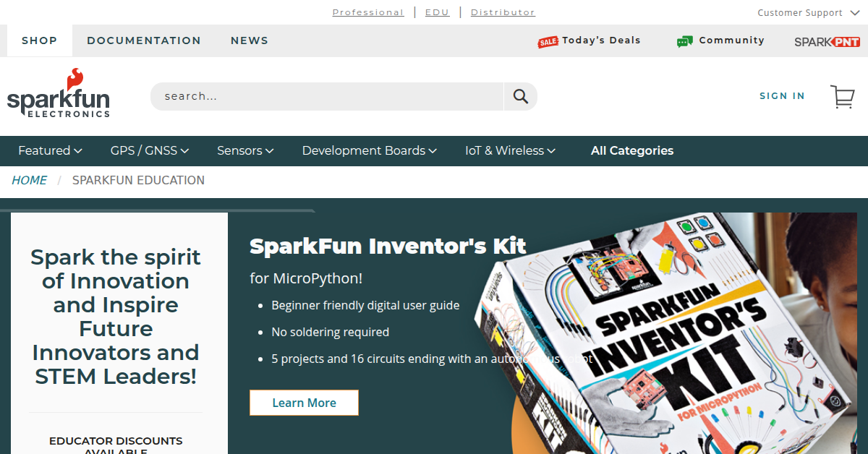Open the shopping cart icon
This screenshot has height=454, width=868.
(x=842, y=97)
